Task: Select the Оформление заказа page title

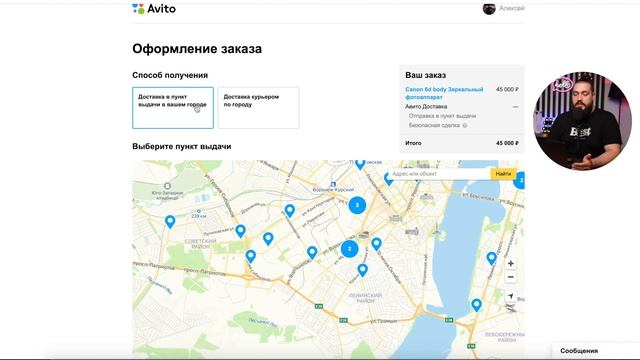Action: click(x=197, y=49)
